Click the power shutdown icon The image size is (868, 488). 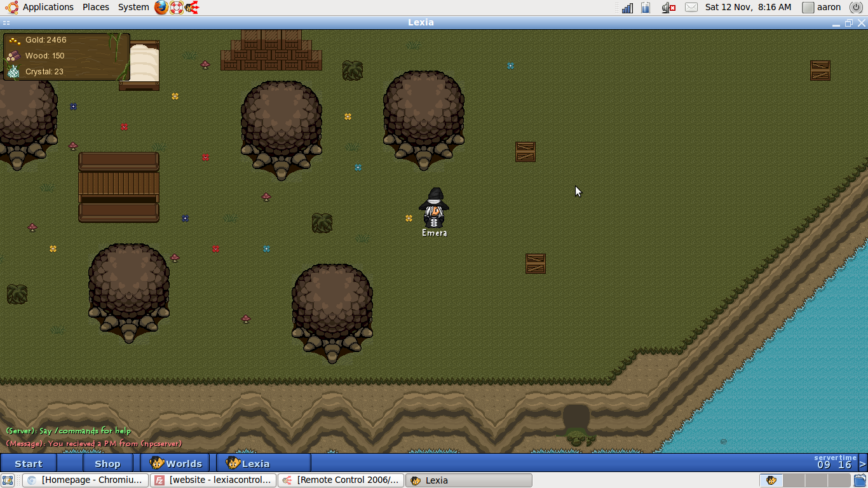856,8
